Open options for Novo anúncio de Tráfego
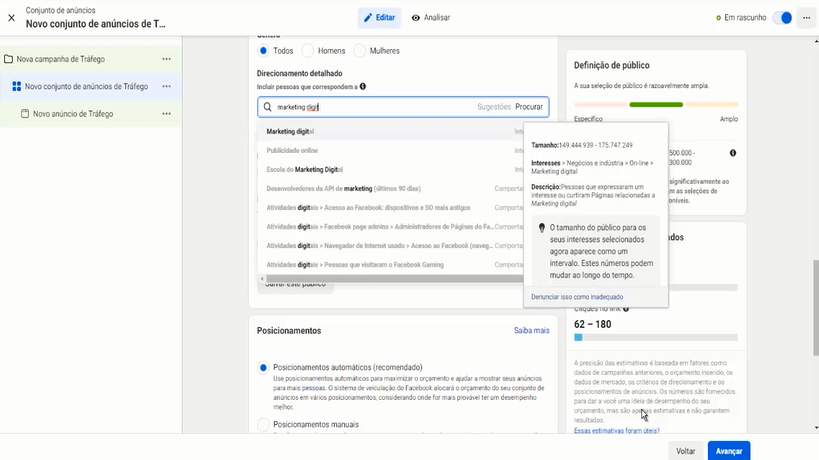Viewport: 819px width, 460px height. click(x=166, y=113)
